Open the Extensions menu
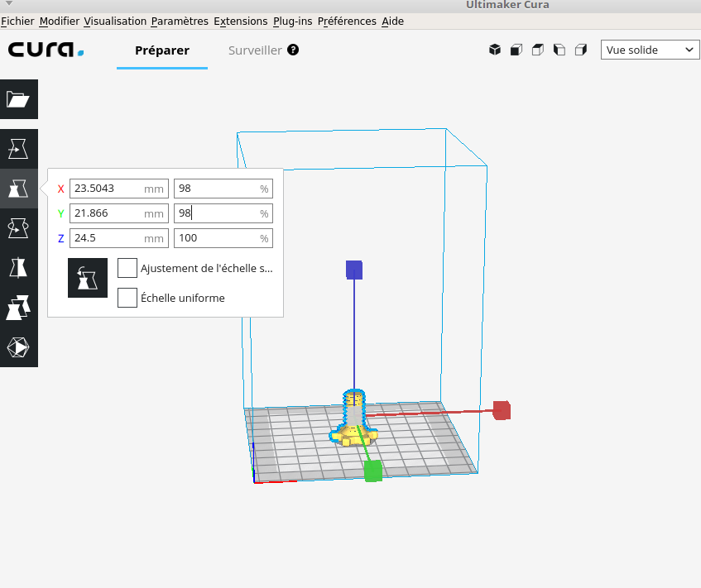Image resolution: width=701 pixels, height=588 pixels. [241, 21]
